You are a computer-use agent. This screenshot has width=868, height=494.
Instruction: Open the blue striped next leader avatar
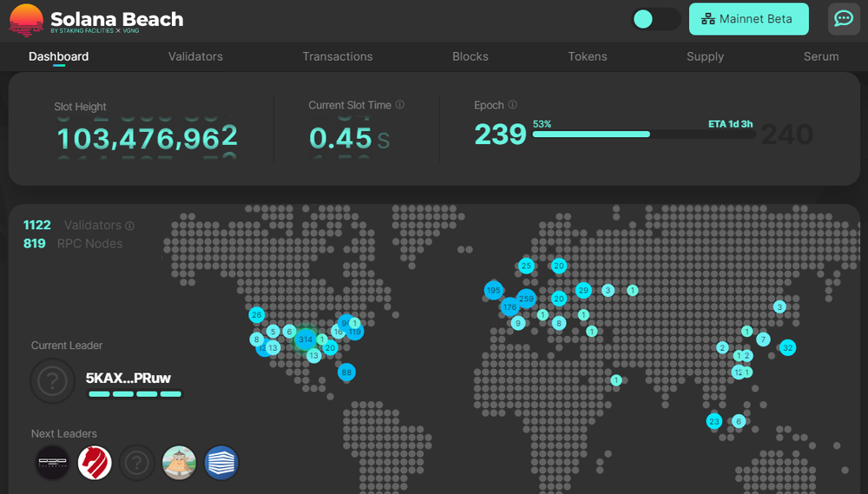pos(220,463)
